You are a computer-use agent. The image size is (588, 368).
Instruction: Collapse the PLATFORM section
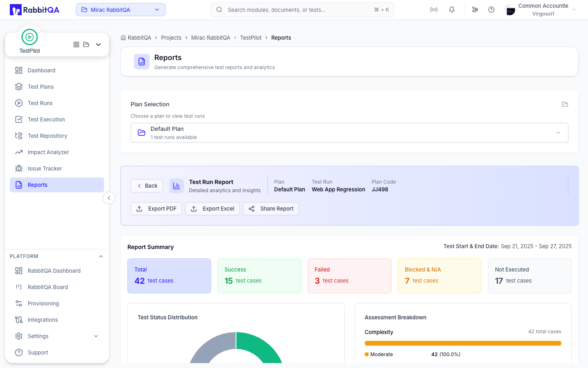101,256
